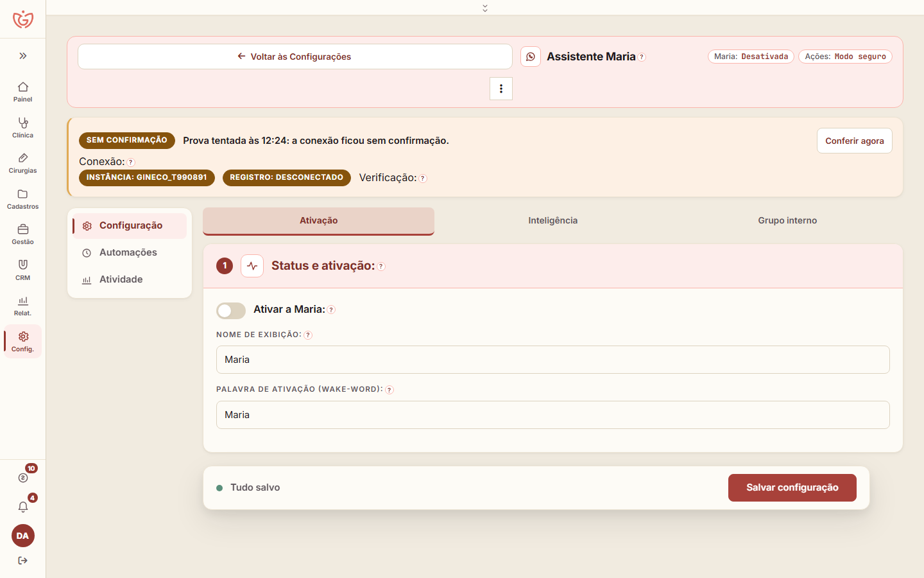Switch to the Grupo interno tab

pos(787,221)
